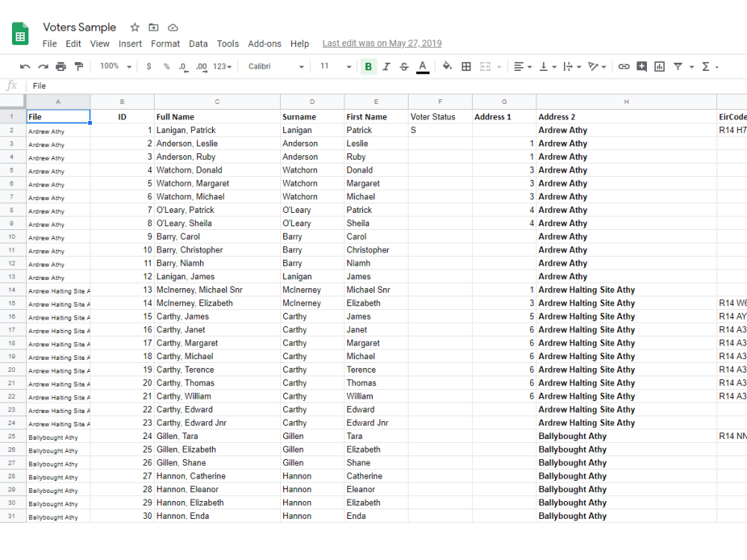Select column H header
747x560 pixels.
tap(627, 102)
